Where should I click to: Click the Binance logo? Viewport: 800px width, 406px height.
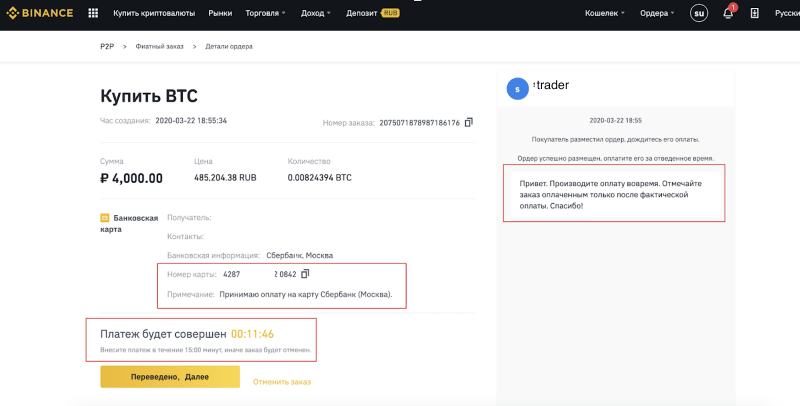point(40,14)
